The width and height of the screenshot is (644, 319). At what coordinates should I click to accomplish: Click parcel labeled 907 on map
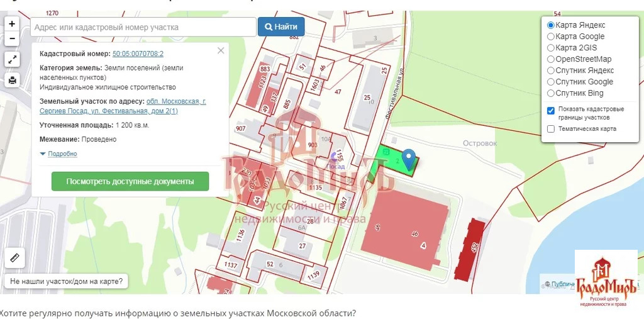click(x=241, y=128)
